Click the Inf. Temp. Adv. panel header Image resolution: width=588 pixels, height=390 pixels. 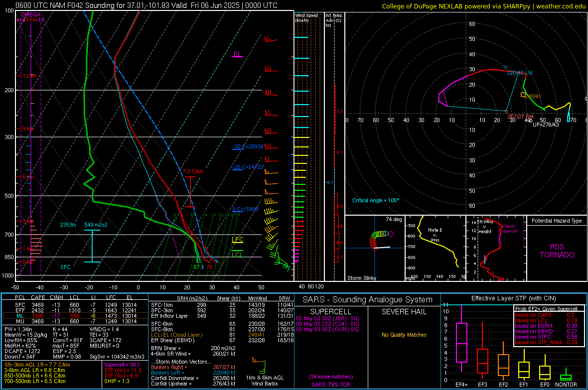point(334,20)
